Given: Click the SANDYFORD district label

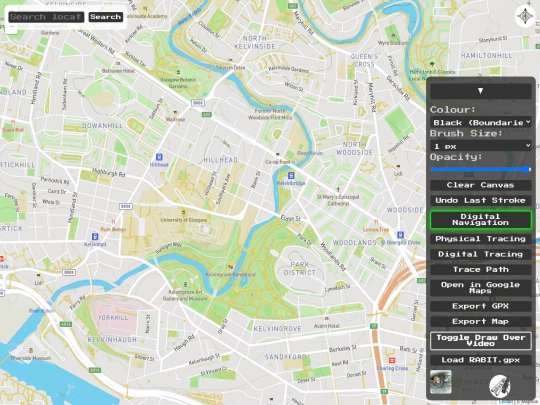Looking at the screenshot, I should click(x=285, y=357).
